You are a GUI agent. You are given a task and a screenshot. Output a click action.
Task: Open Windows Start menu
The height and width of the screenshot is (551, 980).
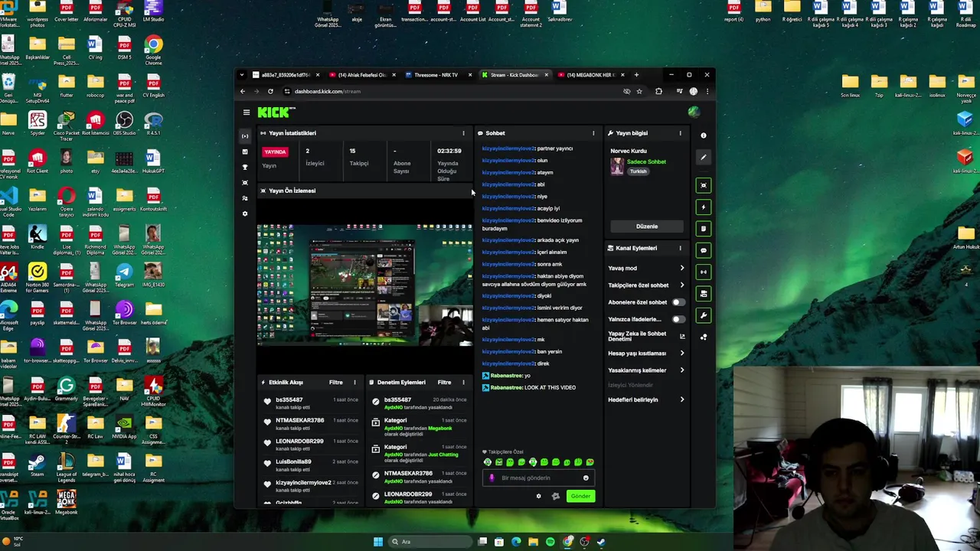coord(377,542)
